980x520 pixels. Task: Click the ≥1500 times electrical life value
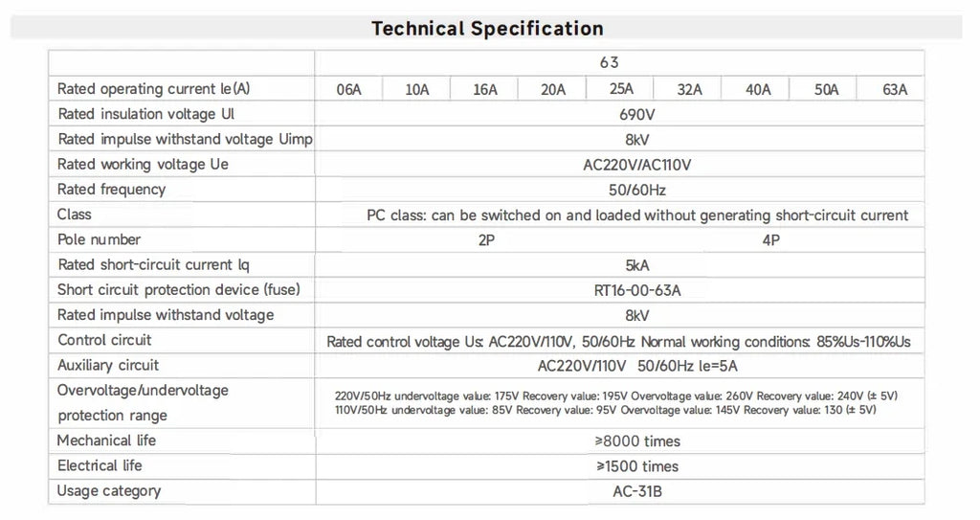[x=636, y=466]
